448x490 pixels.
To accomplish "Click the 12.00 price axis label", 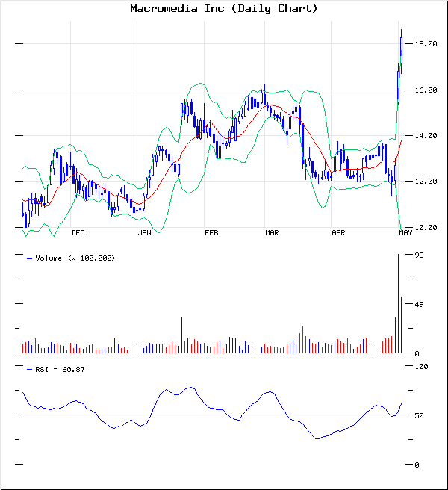I will [426, 182].
